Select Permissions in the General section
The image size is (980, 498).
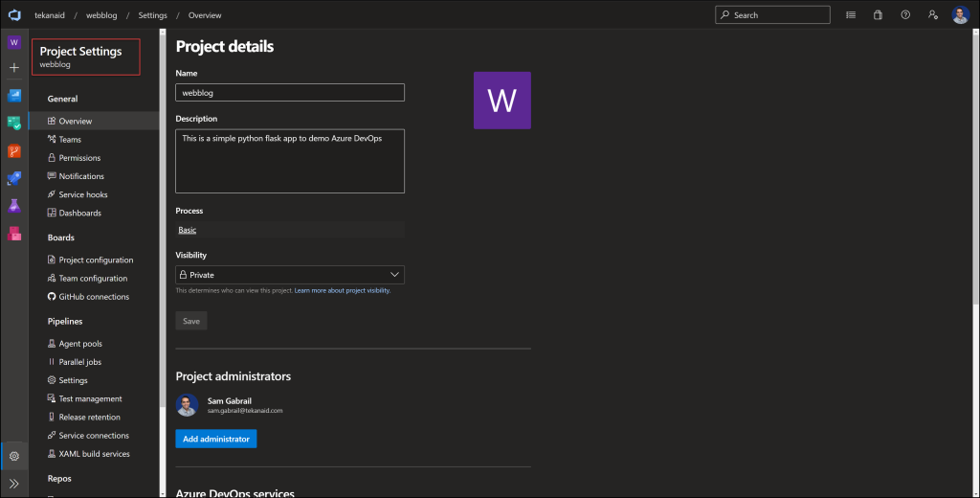coord(79,158)
